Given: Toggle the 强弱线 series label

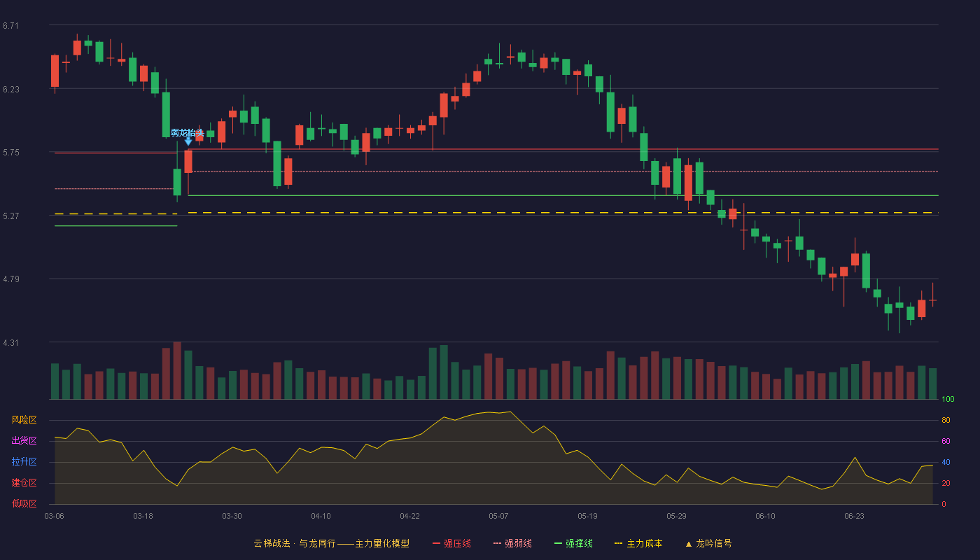Looking at the screenshot, I should coord(518,543).
